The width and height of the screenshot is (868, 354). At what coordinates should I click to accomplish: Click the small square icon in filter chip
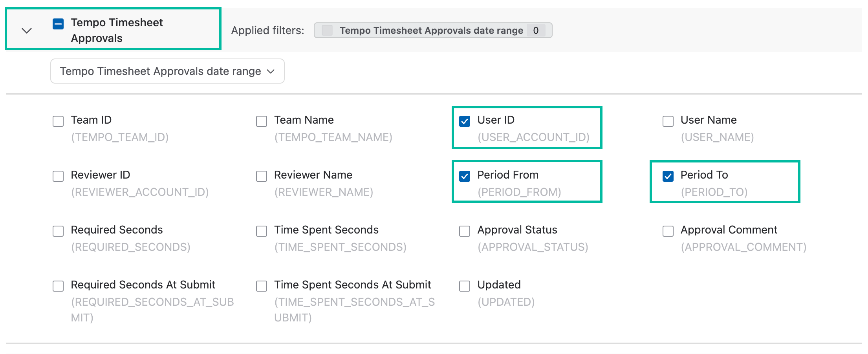(x=327, y=30)
